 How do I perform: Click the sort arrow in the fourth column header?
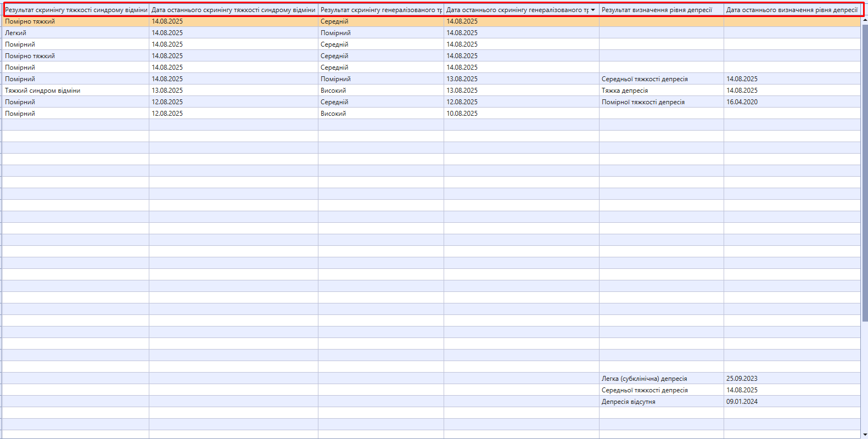[593, 10]
